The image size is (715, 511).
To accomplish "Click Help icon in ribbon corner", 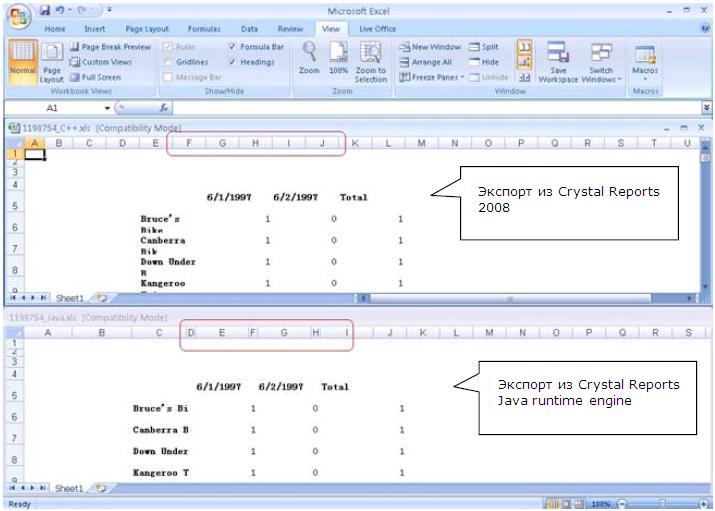I will (705, 28).
